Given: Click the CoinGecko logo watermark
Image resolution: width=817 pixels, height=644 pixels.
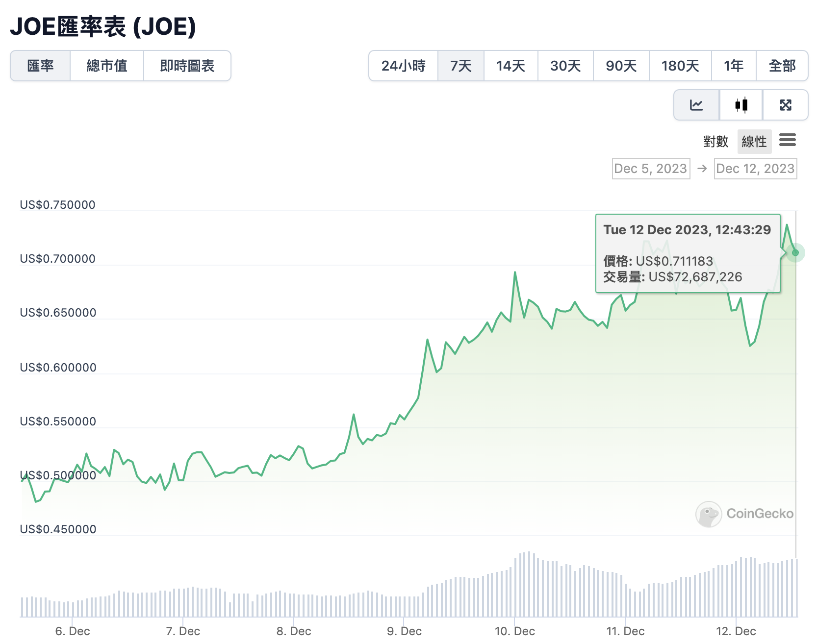Looking at the screenshot, I should pyautogui.click(x=744, y=513).
